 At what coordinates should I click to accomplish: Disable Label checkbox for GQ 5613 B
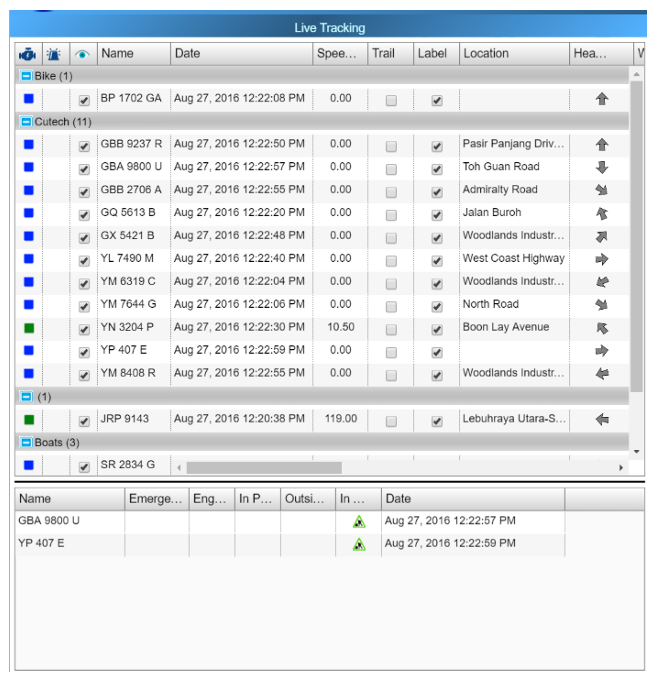(436, 214)
